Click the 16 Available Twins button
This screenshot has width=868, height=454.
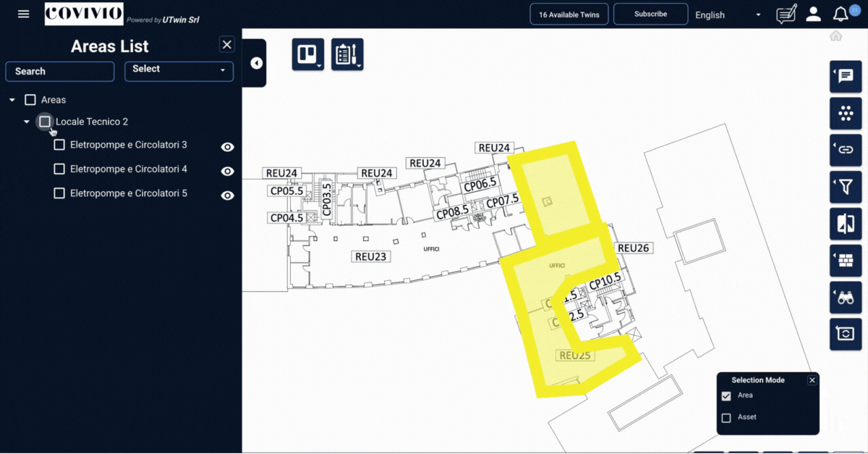[x=569, y=14]
